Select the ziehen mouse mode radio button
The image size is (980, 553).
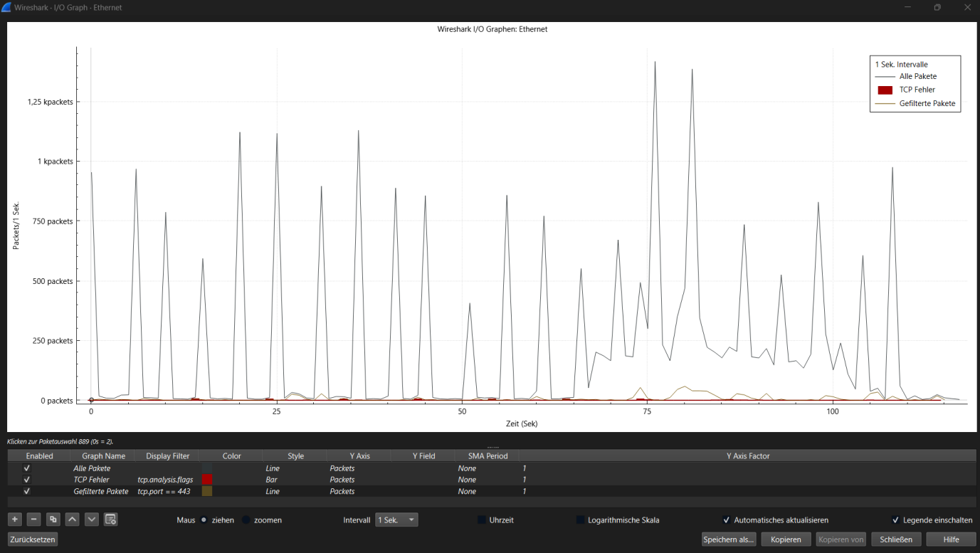[204, 520]
